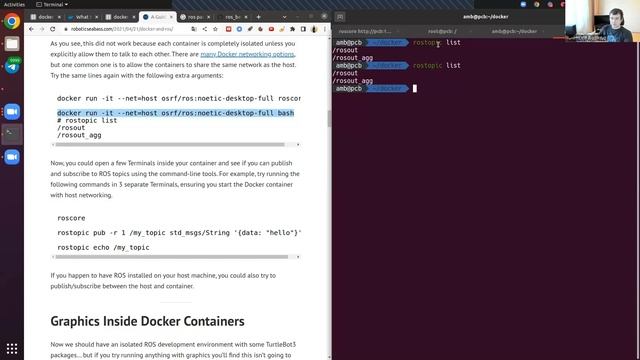Expand Chrome tab search chevron
Image resolution: width=640 pixels, height=360 pixels.
[284, 17]
